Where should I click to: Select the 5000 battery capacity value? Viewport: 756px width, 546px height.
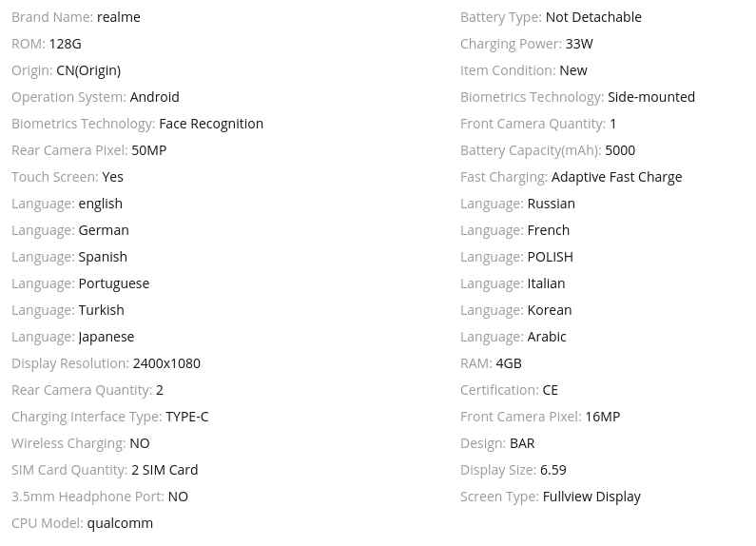(620, 150)
